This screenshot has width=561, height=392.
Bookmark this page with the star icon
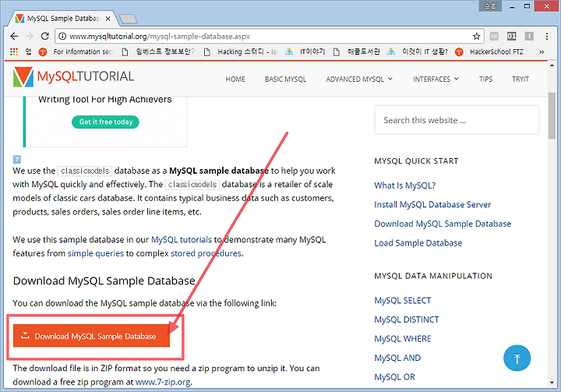coord(476,36)
